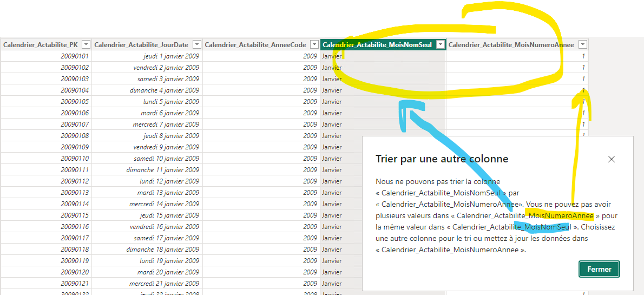Select the Calendrier_Actabilite_MoisNomSeul column header

pyautogui.click(x=383, y=44)
